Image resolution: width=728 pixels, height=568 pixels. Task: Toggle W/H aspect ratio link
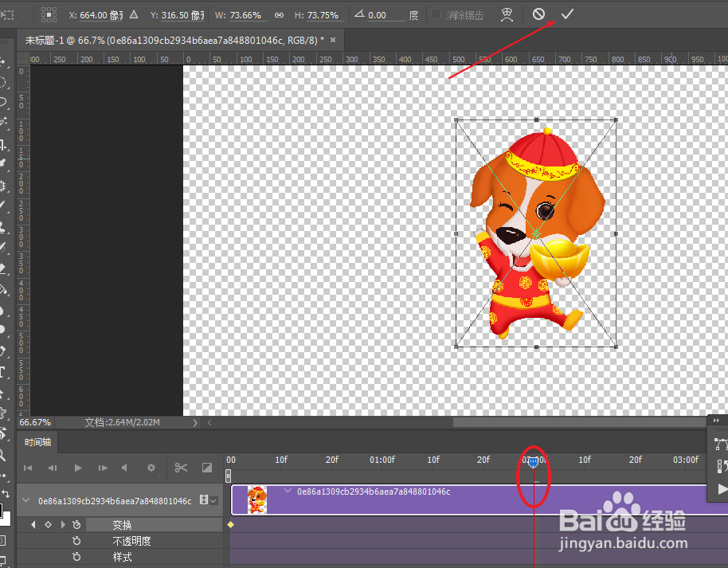pos(279,14)
